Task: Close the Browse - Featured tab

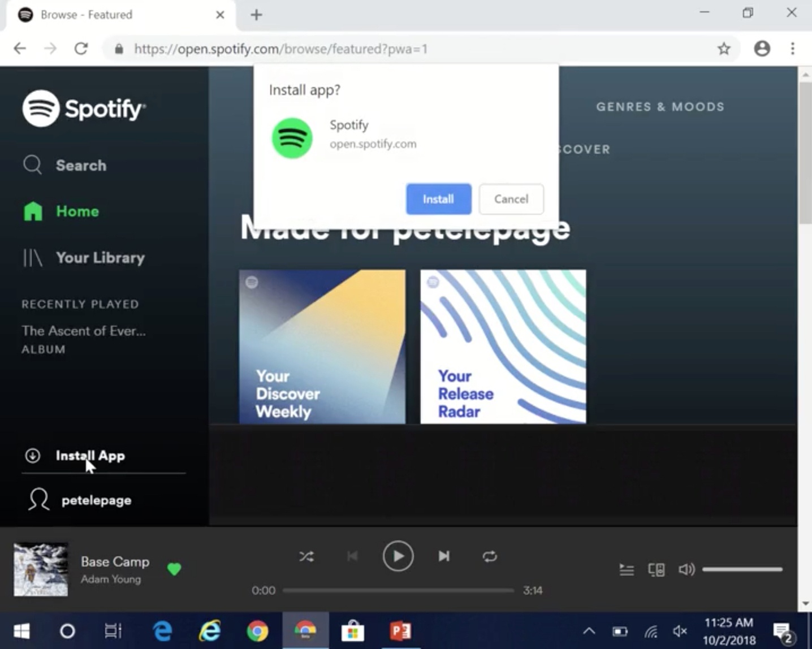Action: (220, 15)
